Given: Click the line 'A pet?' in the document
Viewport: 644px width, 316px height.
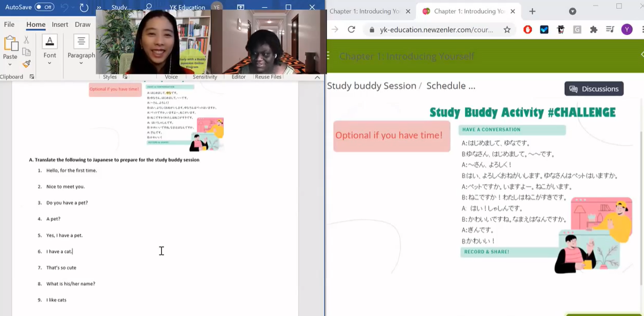Looking at the screenshot, I should tap(53, 219).
